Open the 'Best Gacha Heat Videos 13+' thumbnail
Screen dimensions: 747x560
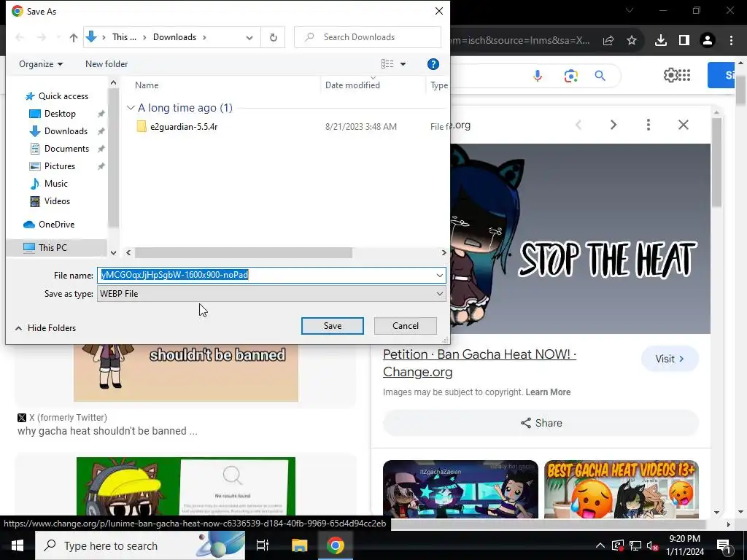pyautogui.click(x=622, y=489)
